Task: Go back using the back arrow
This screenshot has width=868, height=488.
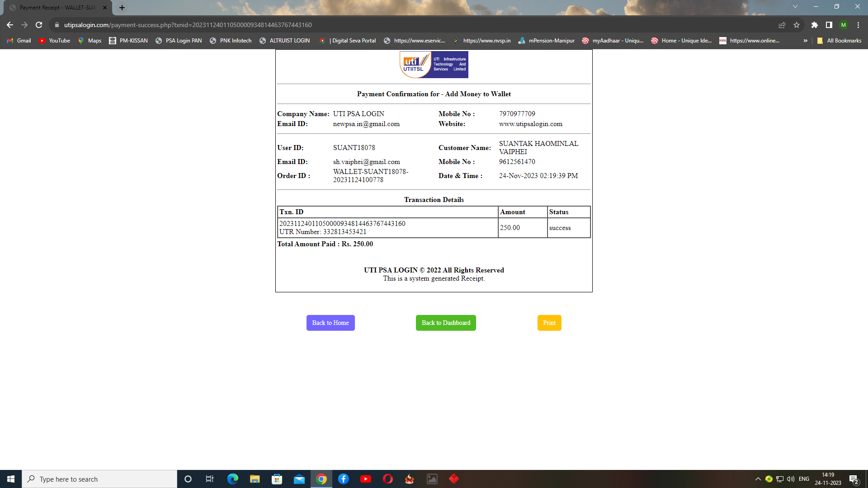Action: (10, 25)
